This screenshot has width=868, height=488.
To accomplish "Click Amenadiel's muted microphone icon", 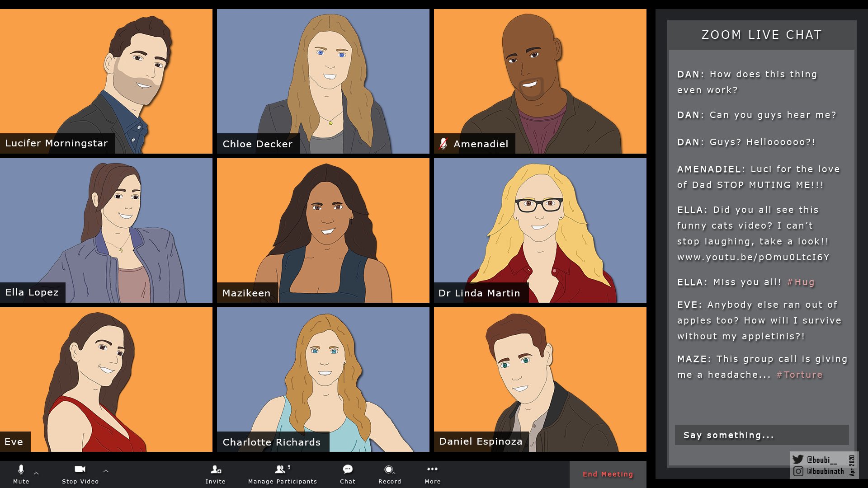I will (443, 144).
